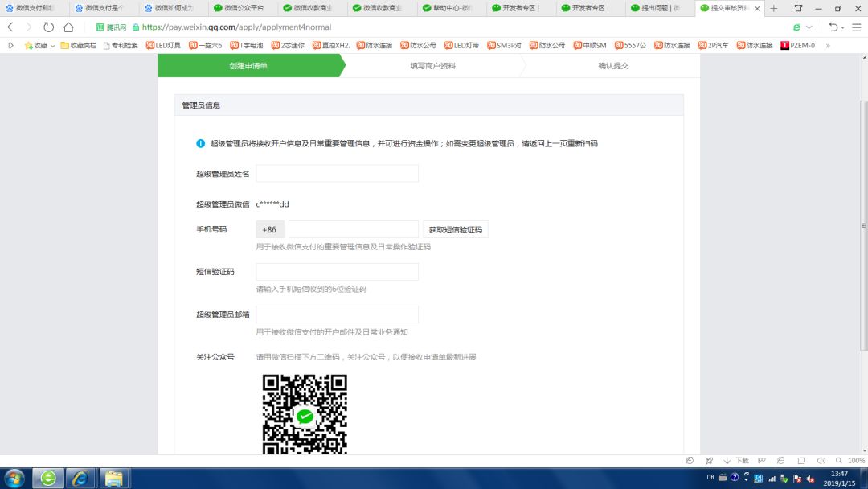The height and width of the screenshot is (489, 868).
Task: Open the T字电池 bookmark
Action: point(247,45)
